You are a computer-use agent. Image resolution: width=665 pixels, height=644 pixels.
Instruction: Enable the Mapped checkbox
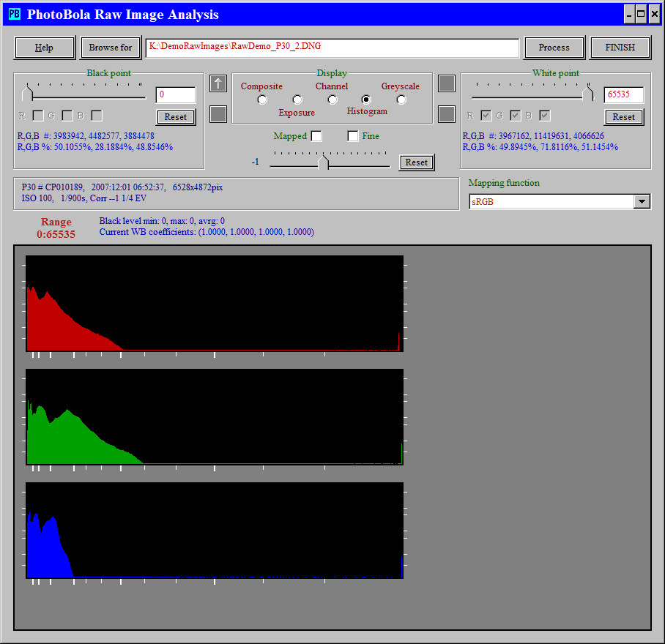(x=316, y=136)
